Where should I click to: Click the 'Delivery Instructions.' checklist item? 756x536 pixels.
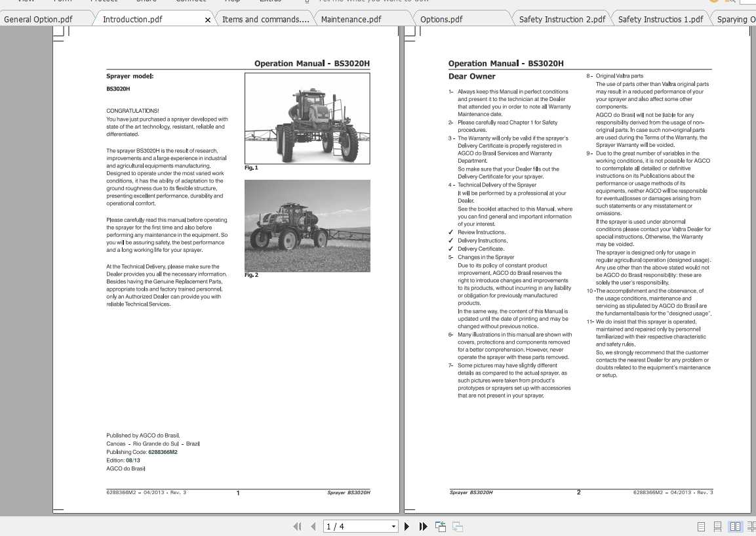coord(483,241)
